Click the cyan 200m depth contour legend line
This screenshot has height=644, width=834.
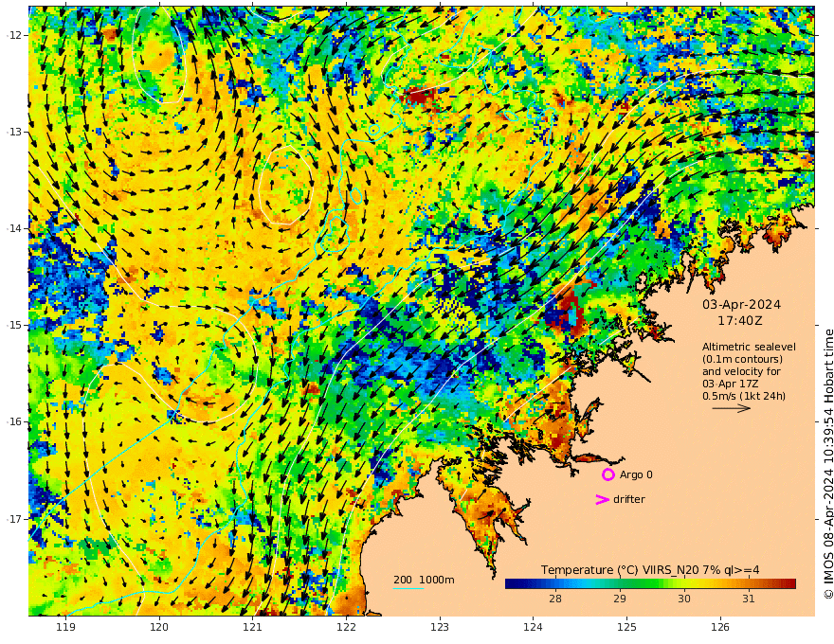coord(408,588)
